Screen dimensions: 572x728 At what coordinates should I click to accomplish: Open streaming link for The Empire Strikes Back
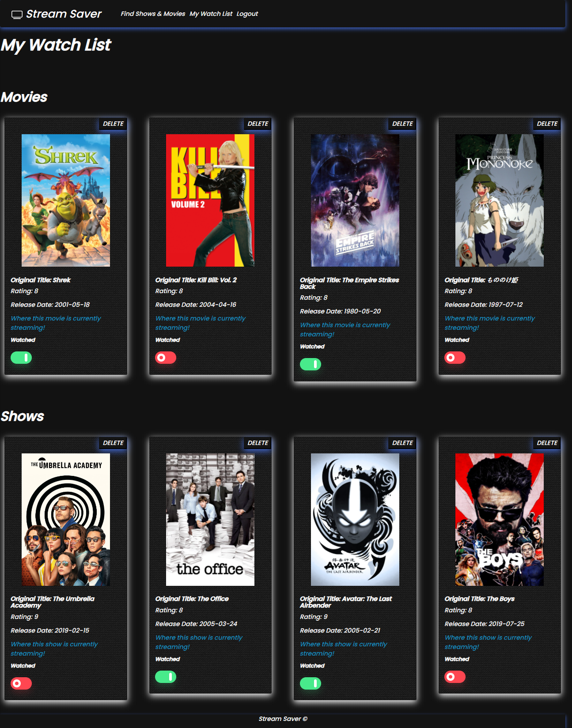tap(345, 329)
